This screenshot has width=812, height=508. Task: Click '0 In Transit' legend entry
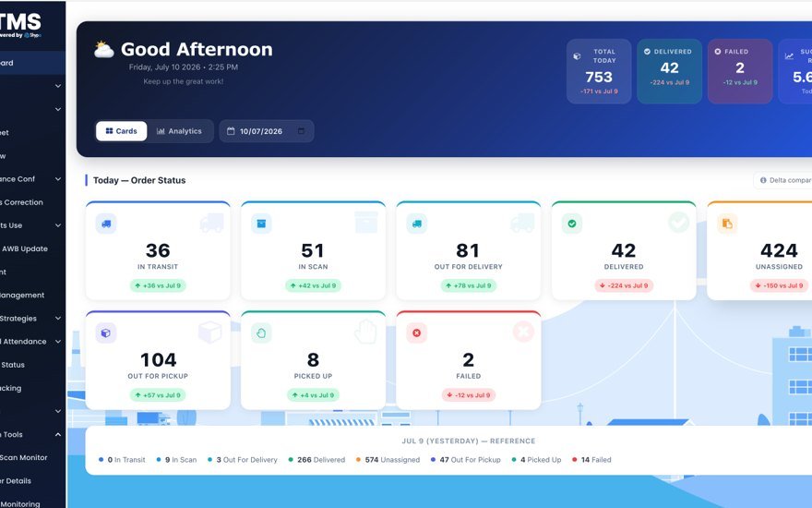(x=122, y=460)
